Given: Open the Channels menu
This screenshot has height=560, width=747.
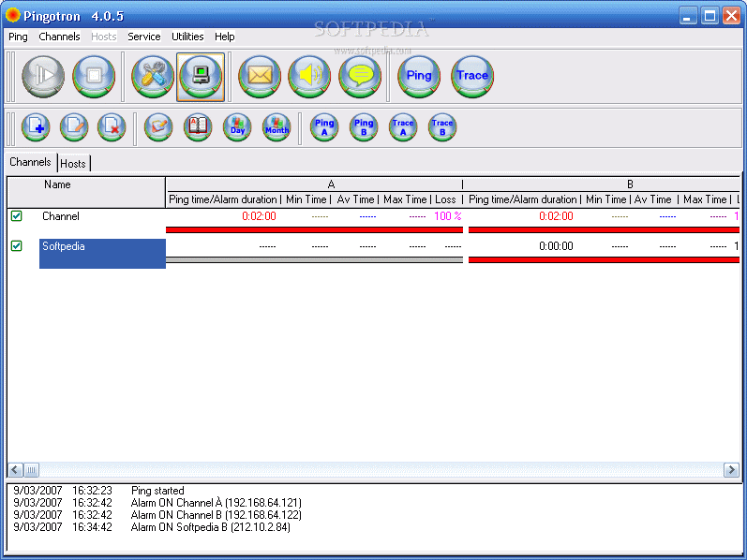Looking at the screenshot, I should click(x=60, y=37).
